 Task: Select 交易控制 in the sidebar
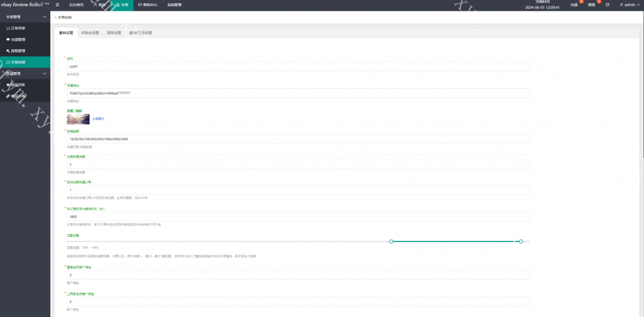pos(25,62)
